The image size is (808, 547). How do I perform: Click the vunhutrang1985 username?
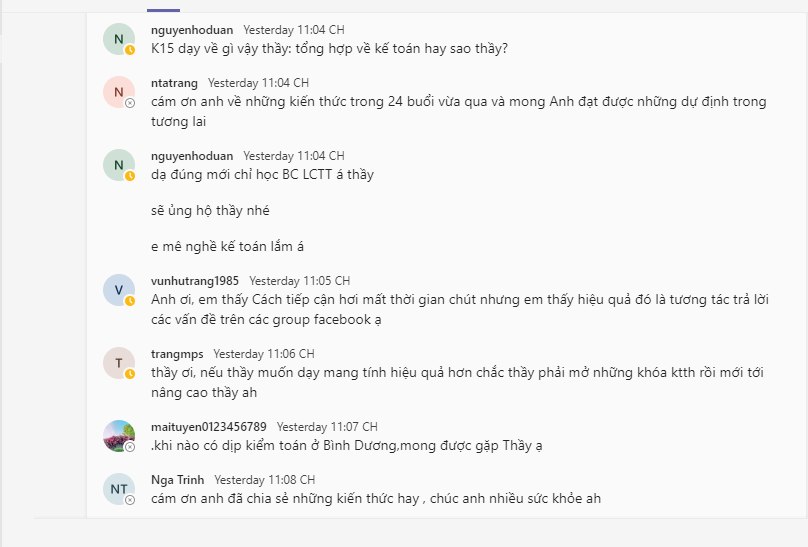(195, 281)
